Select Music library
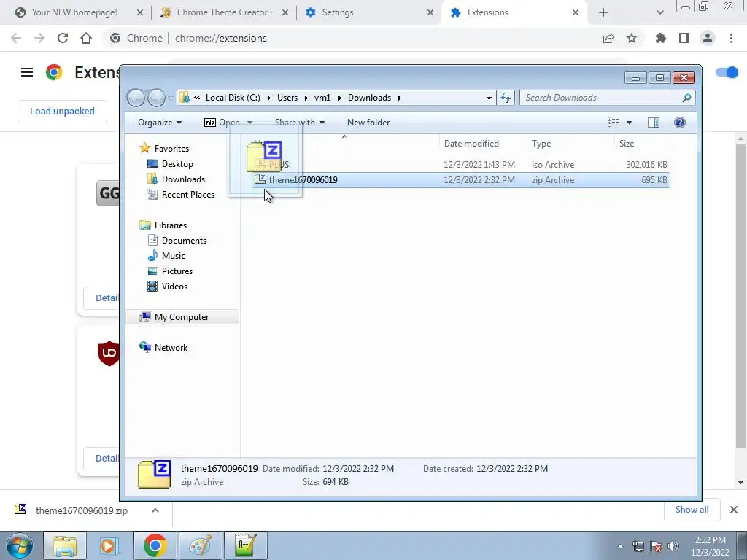This screenshot has height=560, width=747. 174,256
